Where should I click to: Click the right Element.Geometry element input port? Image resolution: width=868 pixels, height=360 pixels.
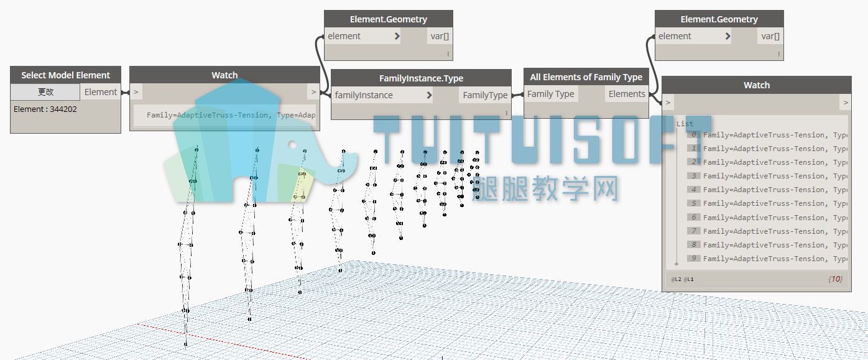pos(695,36)
